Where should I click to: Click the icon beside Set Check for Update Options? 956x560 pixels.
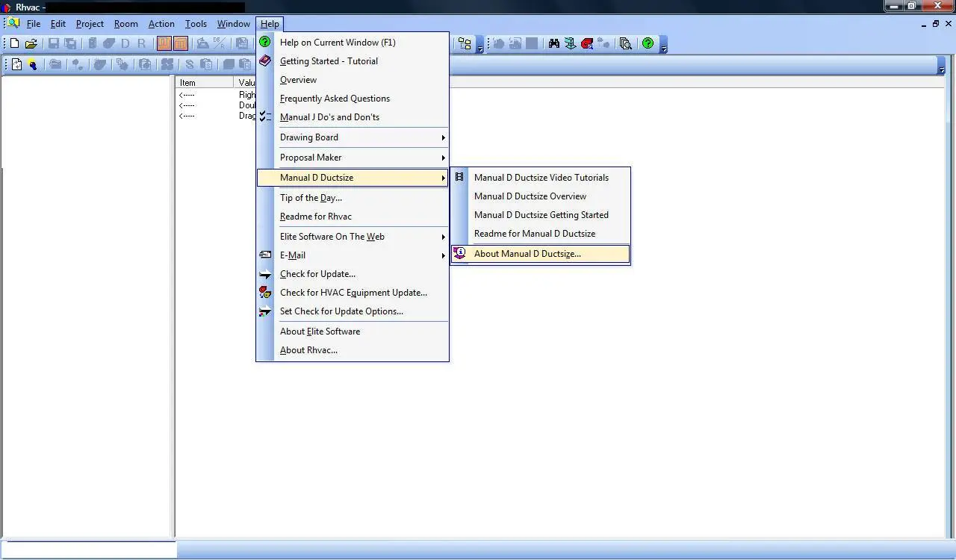(265, 311)
